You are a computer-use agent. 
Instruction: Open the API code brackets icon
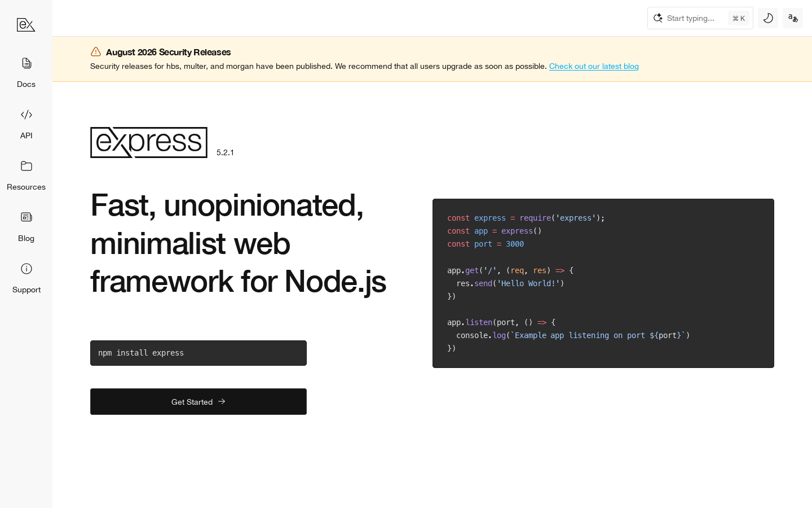pos(26,115)
